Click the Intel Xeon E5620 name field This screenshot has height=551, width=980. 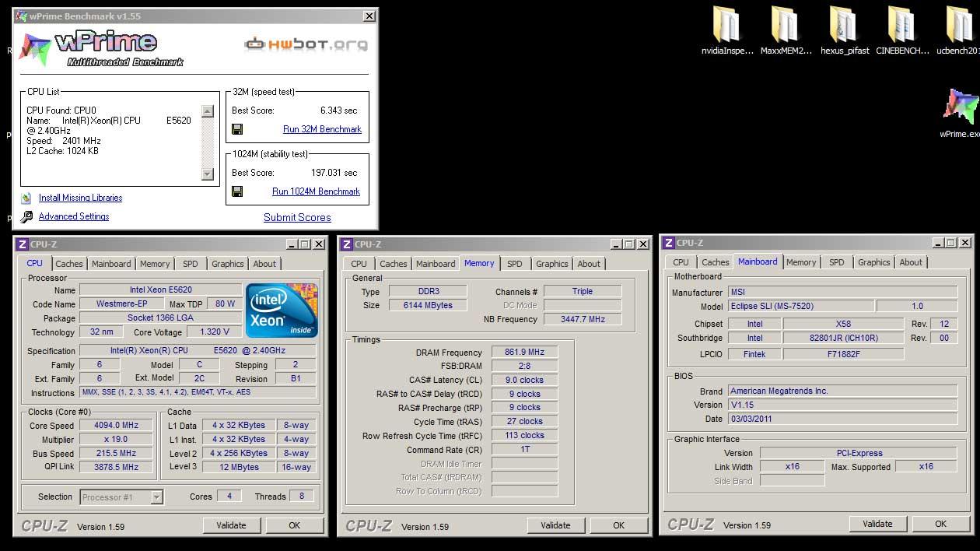160,290
